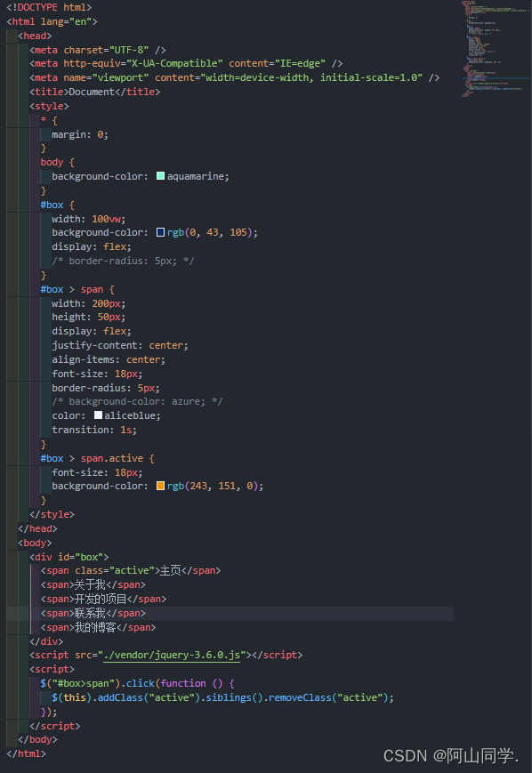Viewport: 532px width, 773px height.
Task: Open the rgb(0, 43, 105) color swatch
Action: (x=160, y=232)
